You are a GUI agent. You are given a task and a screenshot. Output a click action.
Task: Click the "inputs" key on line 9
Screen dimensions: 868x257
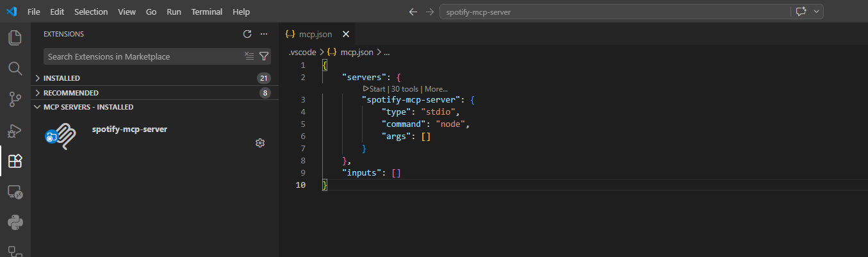[362, 173]
